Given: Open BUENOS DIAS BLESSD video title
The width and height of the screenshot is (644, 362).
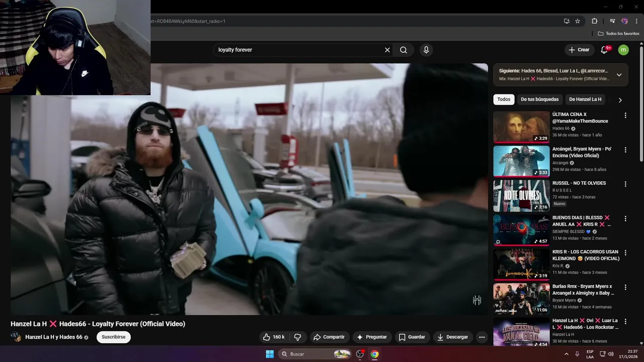Looking at the screenshot, I should point(581,221).
